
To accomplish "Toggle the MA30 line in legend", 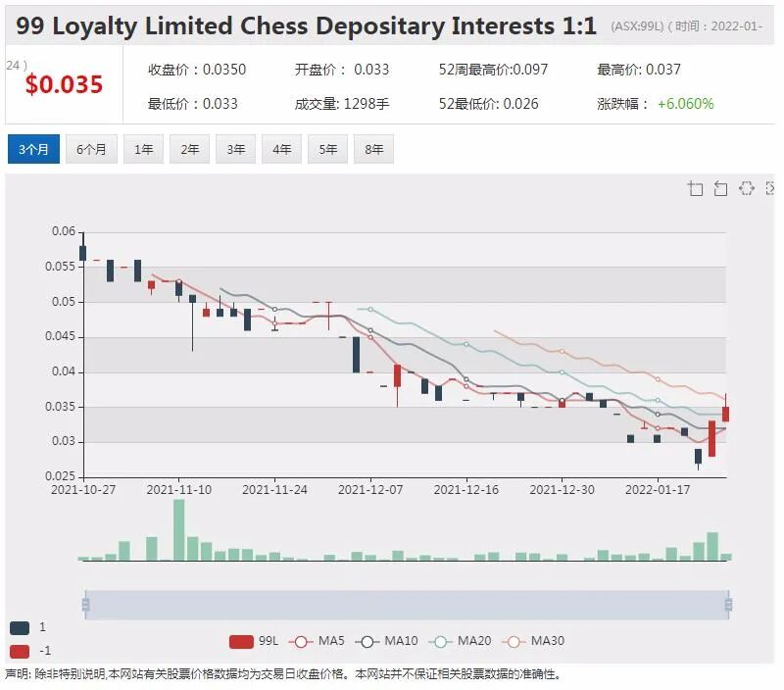I will 533,641.
